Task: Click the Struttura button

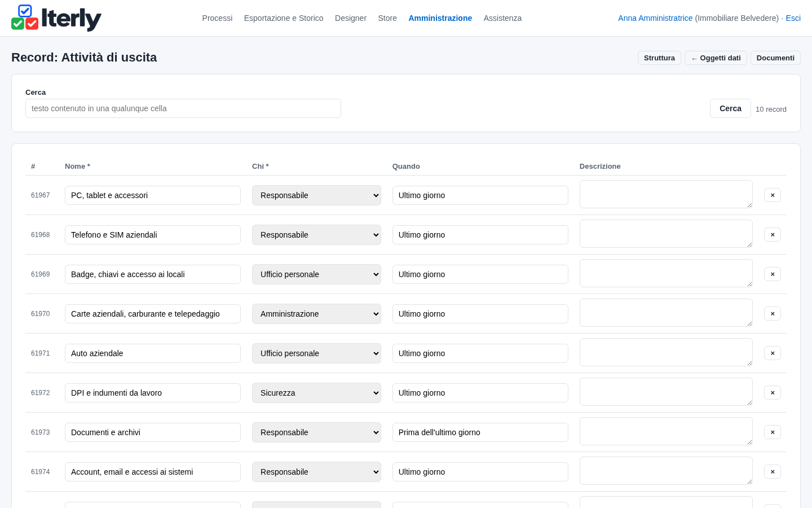Action: click(x=659, y=58)
